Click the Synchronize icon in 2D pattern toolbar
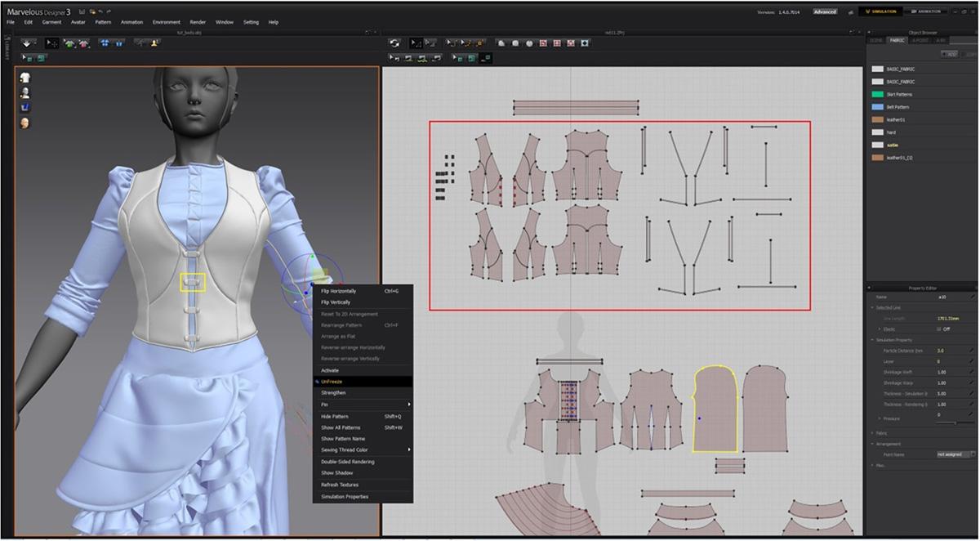This screenshot has height=541, width=980. coord(395,42)
